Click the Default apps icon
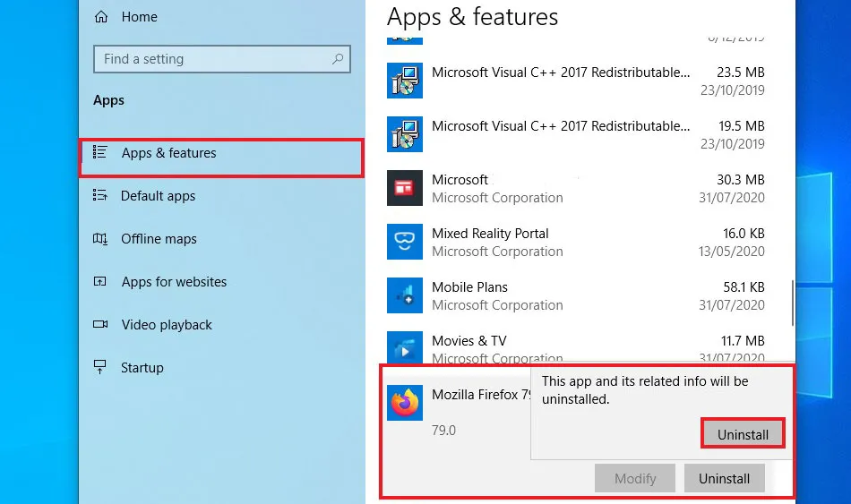The image size is (851, 504). coord(99,195)
